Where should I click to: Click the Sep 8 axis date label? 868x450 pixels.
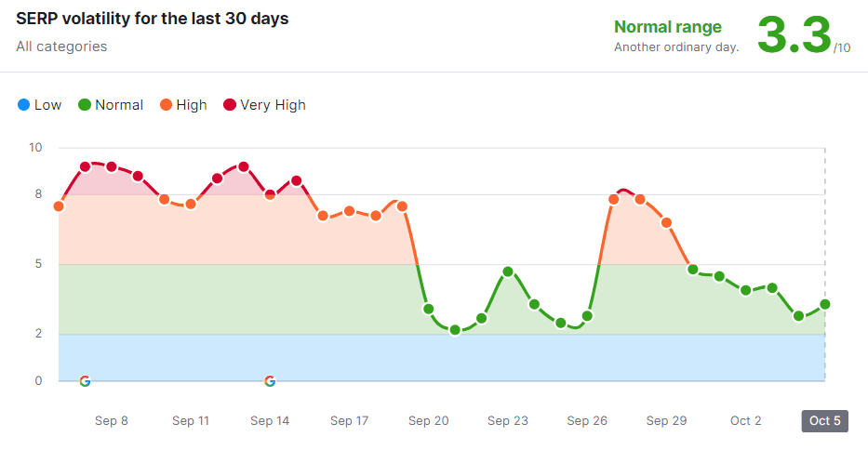112,421
